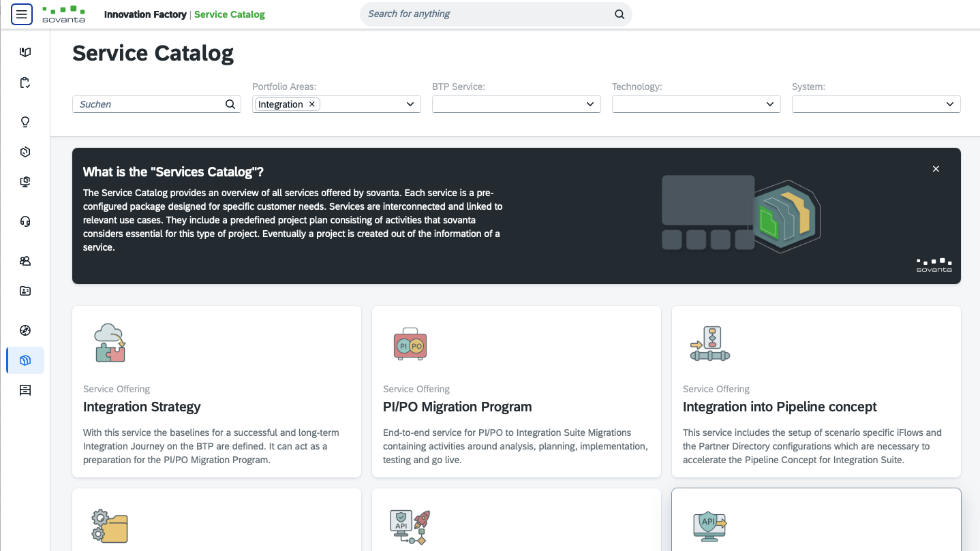The height and width of the screenshot is (551, 980).
Task: Click the hamburger menu button
Action: pyautogui.click(x=22, y=14)
